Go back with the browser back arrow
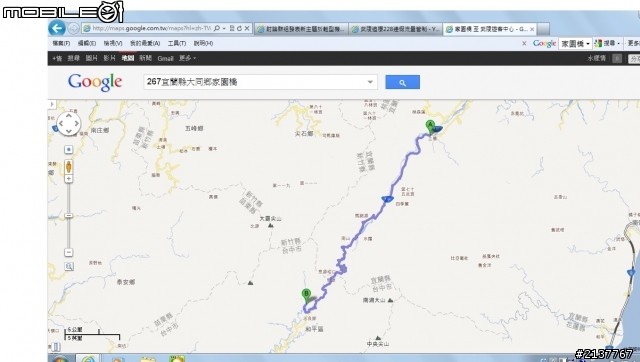This screenshot has width=640, height=362. point(57,28)
